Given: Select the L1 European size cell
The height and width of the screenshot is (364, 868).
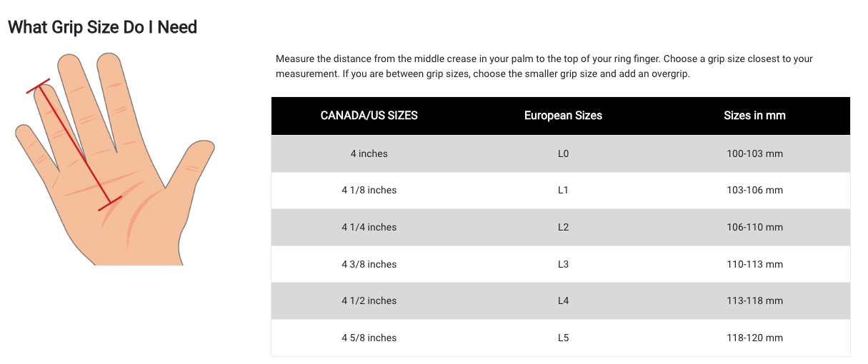Looking at the screenshot, I should tap(563, 191).
